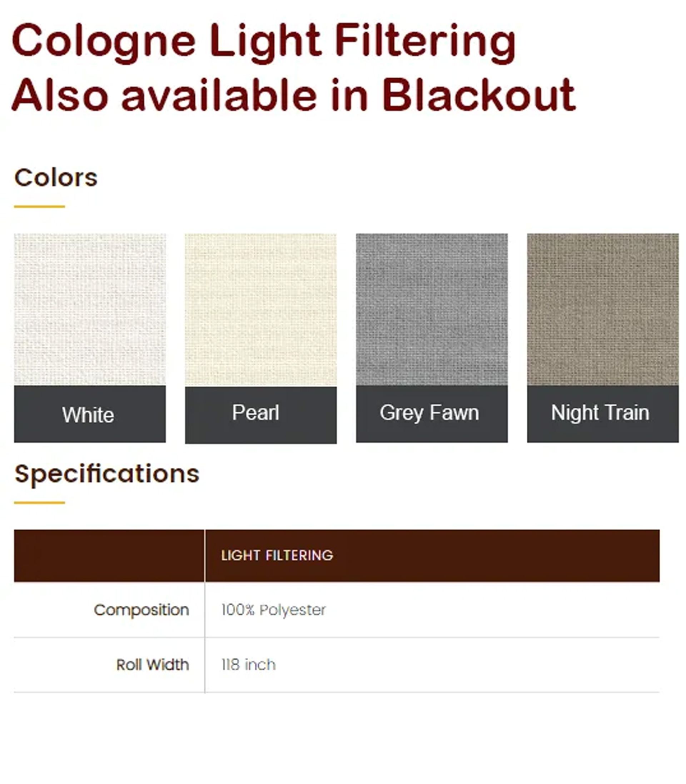Choose the Grey Fawn fabric swatch
686x784 pixels.
point(432,309)
